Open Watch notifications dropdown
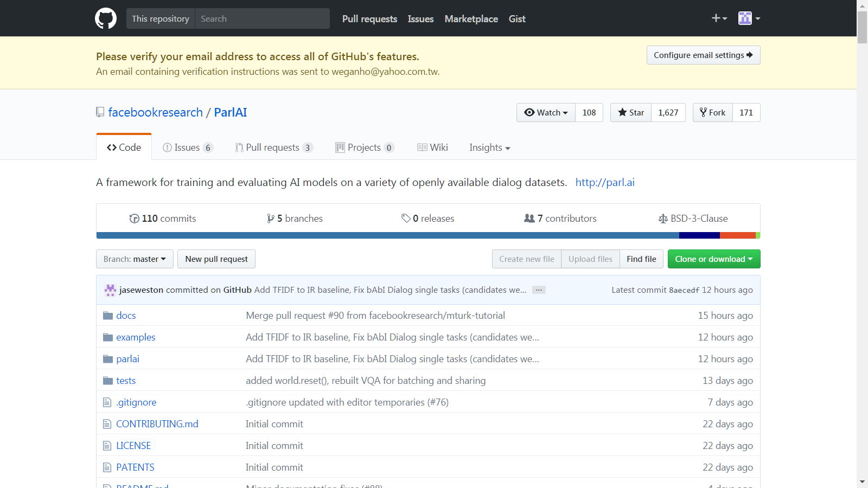 click(x=546, y=113)
